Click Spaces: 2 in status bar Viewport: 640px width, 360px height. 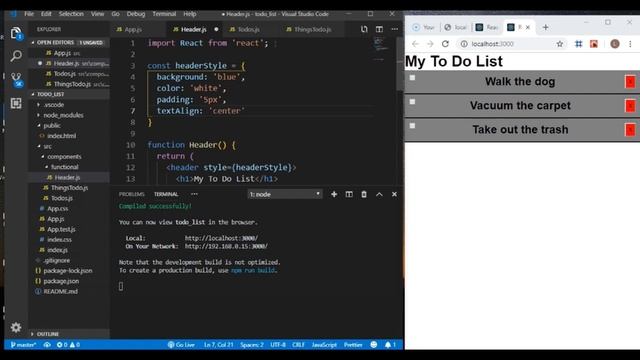tap(252, 344)
